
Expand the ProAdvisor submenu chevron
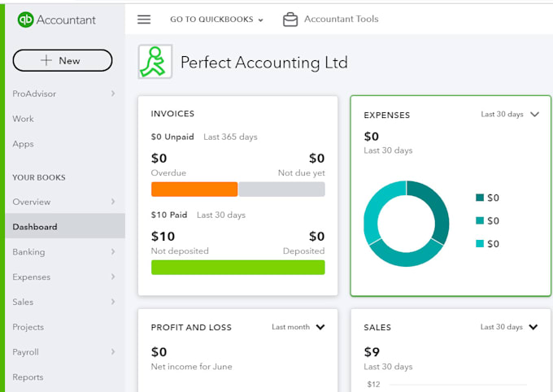pyautogui.click(x=113, y=94)
